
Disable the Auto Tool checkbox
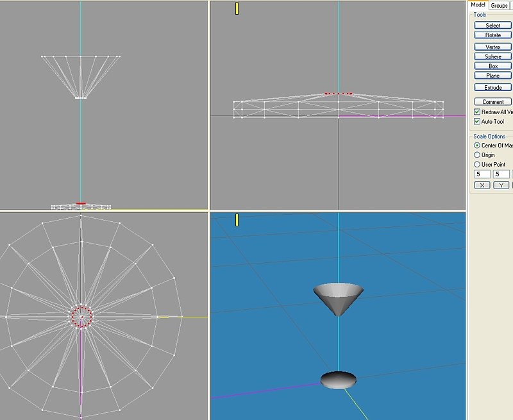[477, 122]
